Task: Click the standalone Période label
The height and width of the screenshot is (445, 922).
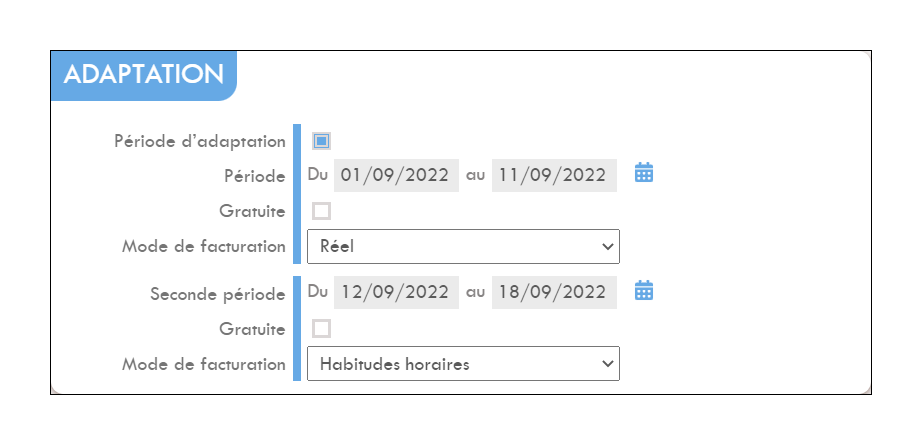Action: (x=255, y=176)
